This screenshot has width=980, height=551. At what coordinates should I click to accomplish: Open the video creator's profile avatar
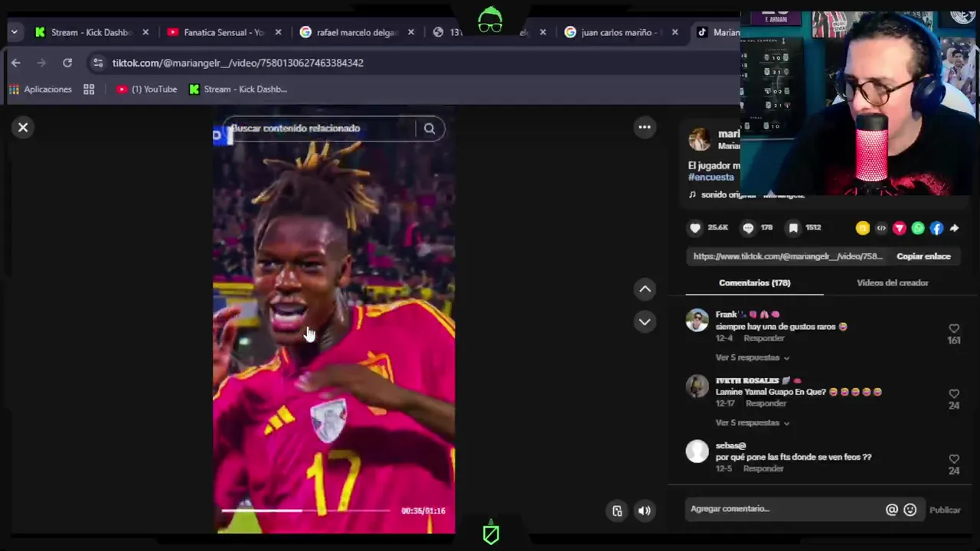[x=699, y=139]
